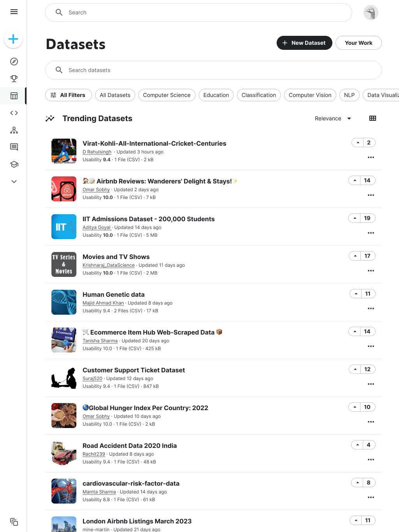This screenshot has width=399, height=532.
Task: Upvote the Movies and TV Shows dataset
Action: 355,256
